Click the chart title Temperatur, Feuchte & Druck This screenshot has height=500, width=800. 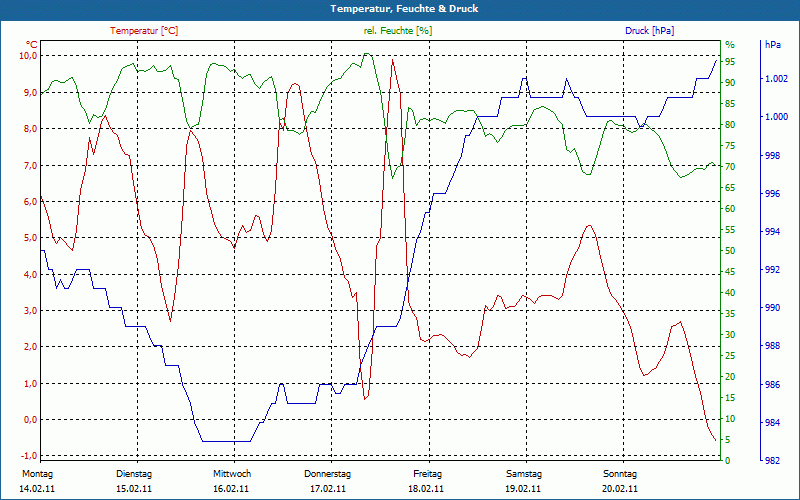pyautogui.click(x=400, y=9)
